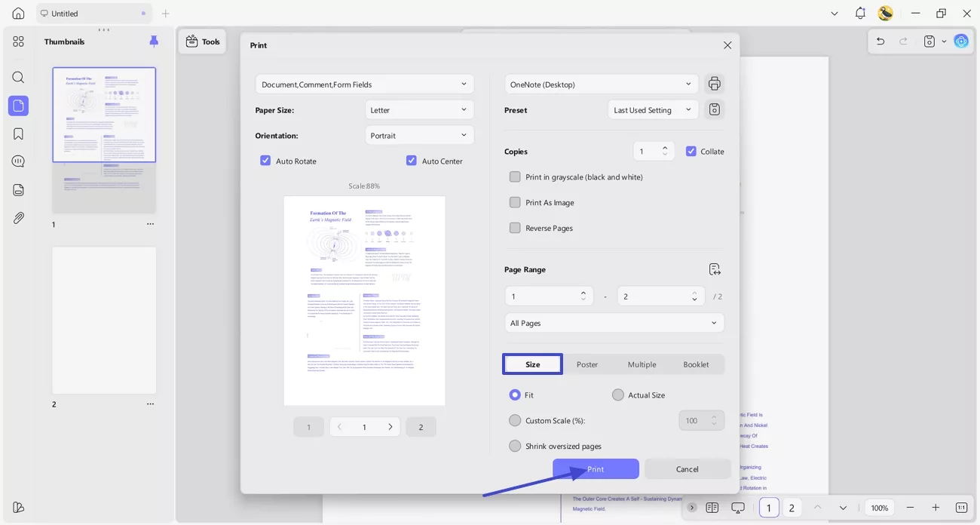Open printer properties icon
Viewport: 980px width, 525px height.
715,84
